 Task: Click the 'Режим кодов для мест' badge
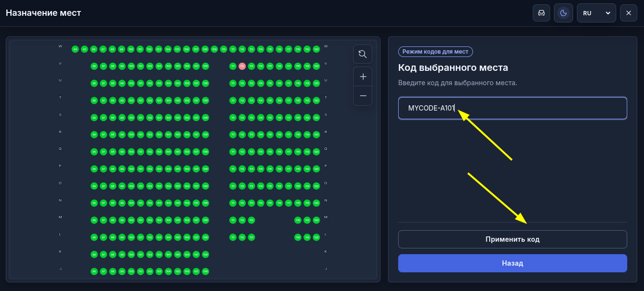point(436,52)
